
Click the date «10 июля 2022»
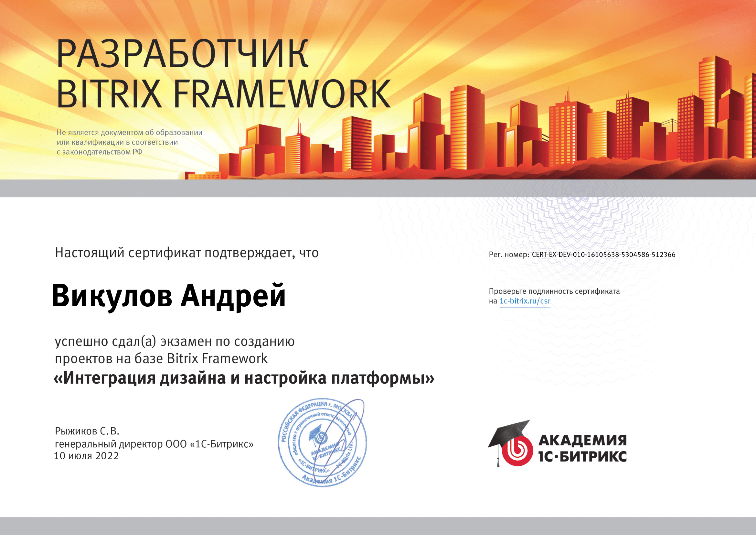click(86, 456)
